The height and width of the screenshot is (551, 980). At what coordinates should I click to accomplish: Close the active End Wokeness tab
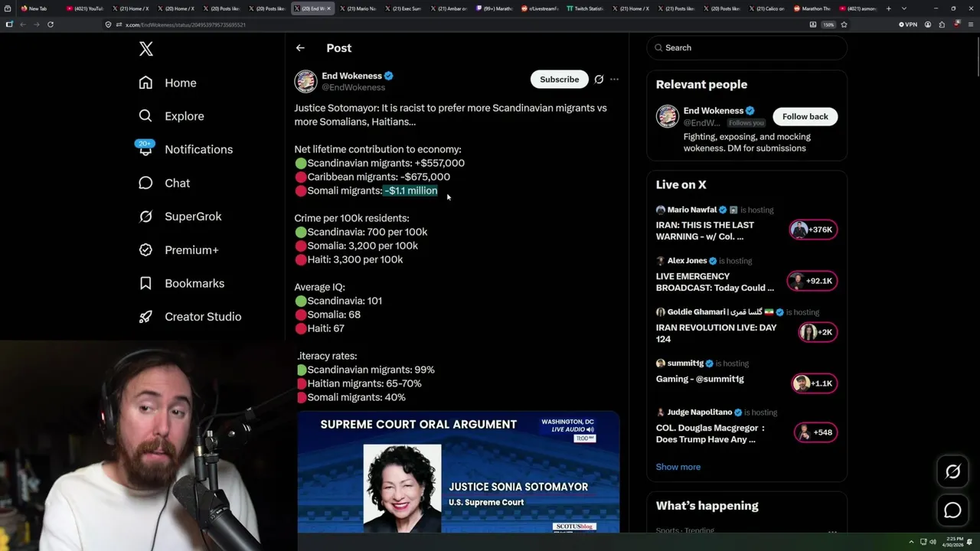pos(329,8)
